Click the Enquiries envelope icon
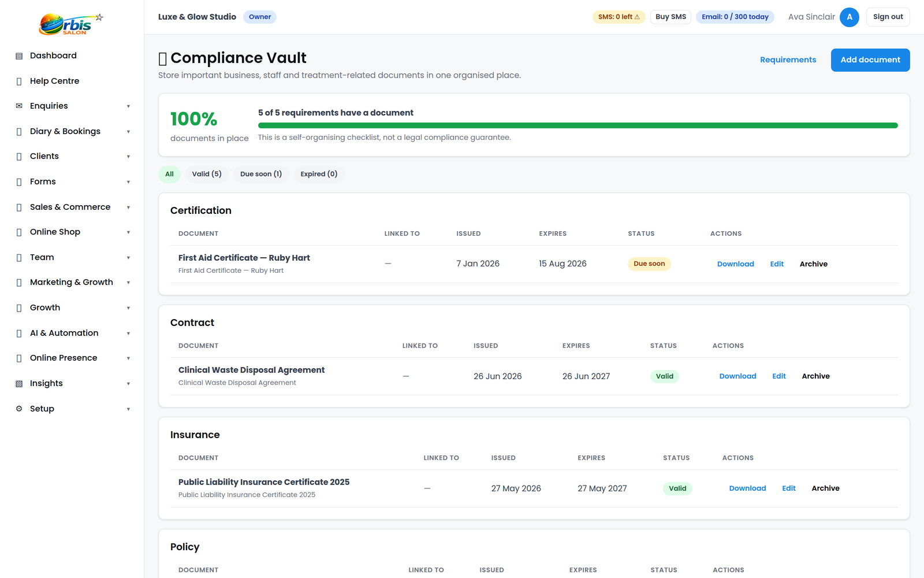This screenshot has height=578, width=924. point(19,106)
